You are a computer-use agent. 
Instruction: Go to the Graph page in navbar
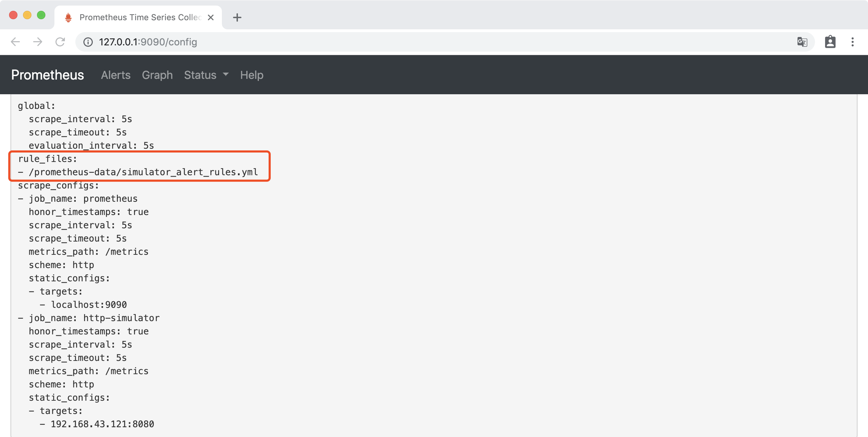pos(157,75)
